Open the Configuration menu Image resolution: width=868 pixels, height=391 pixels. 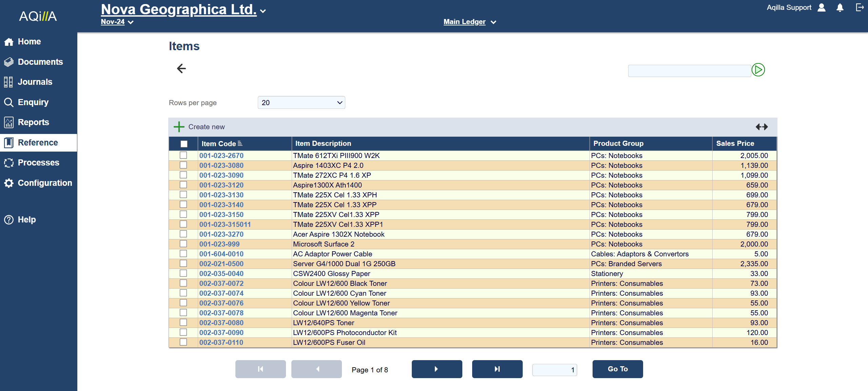pyautogui.click(x=44, y=183)
